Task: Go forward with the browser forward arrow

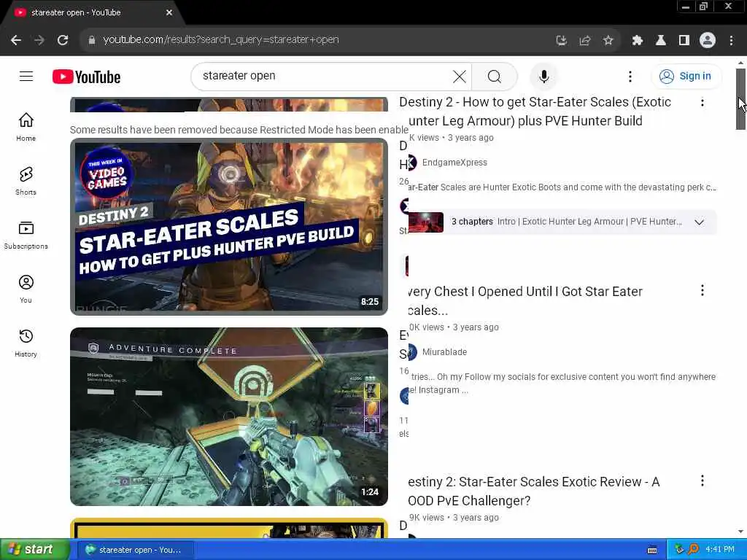Action: 39,40
